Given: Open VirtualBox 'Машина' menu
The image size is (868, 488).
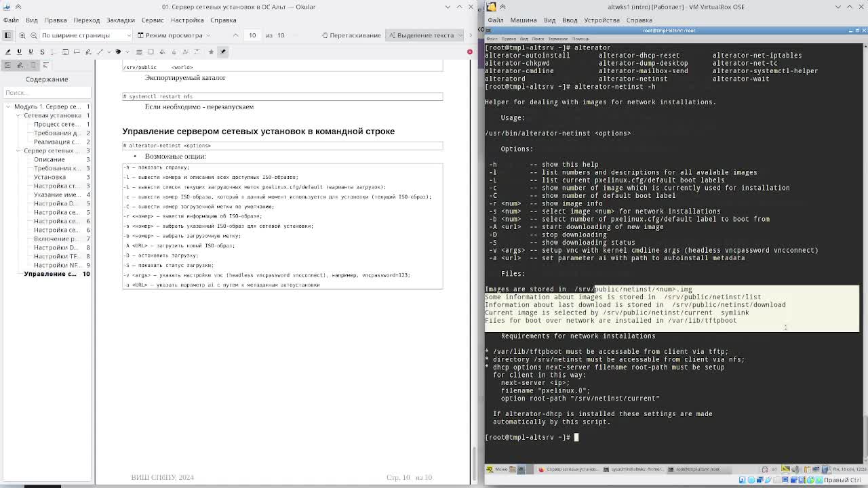Looking at the screenshot, I should 523,20.
